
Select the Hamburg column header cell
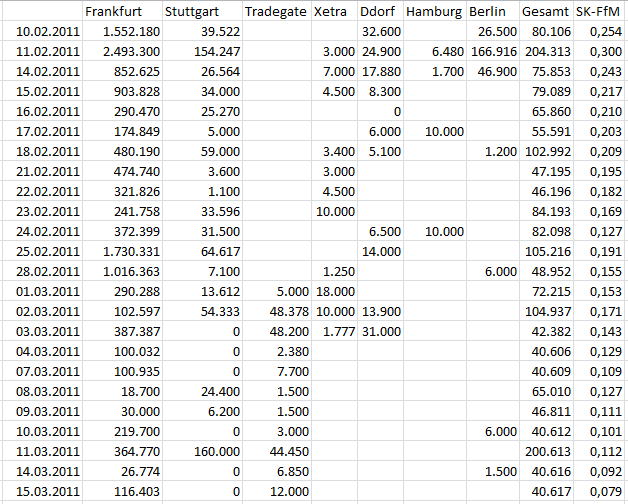coord(435,11)
